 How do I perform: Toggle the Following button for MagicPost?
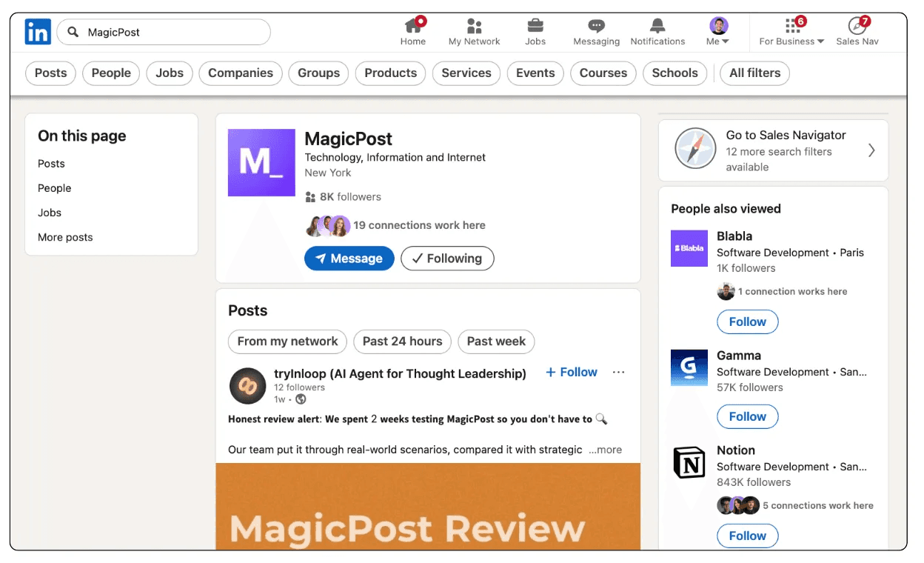coord(447,259)
